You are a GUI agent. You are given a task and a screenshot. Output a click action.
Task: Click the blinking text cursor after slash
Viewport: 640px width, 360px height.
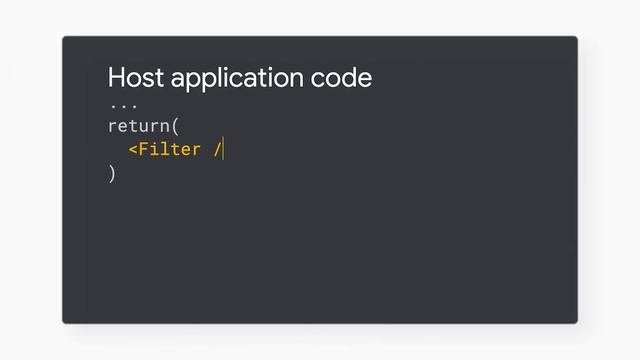click(x=223, y=149)
